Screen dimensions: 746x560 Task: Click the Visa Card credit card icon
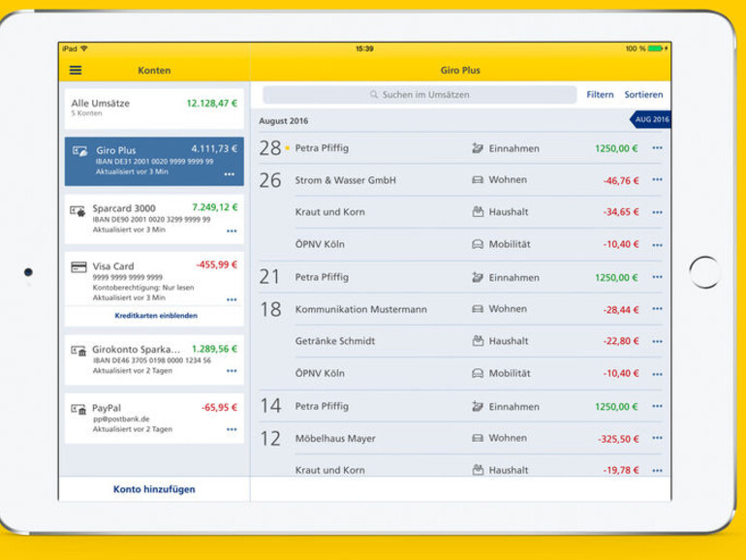(x=78, y=266)
